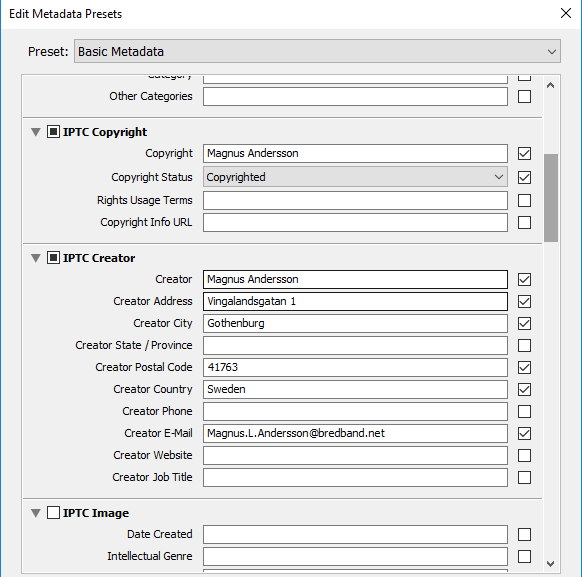Uncheck the Creator field checkbox
Viewport: 582px width, 577px height.
[x=524, y=279]
